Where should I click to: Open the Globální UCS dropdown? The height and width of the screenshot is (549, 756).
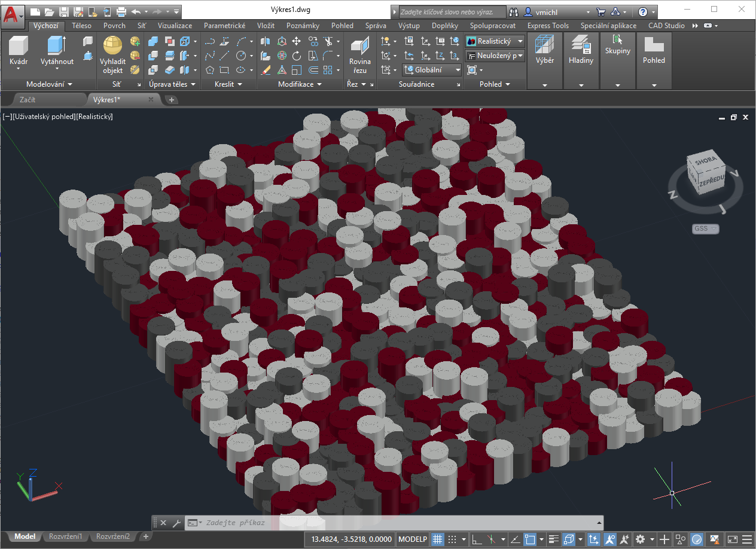pos(432,70)
